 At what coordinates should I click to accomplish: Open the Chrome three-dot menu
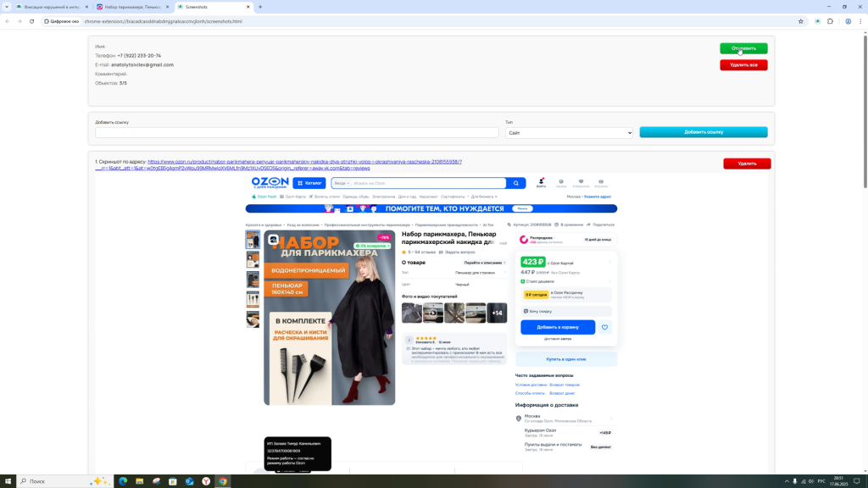(x=860, y=21)
